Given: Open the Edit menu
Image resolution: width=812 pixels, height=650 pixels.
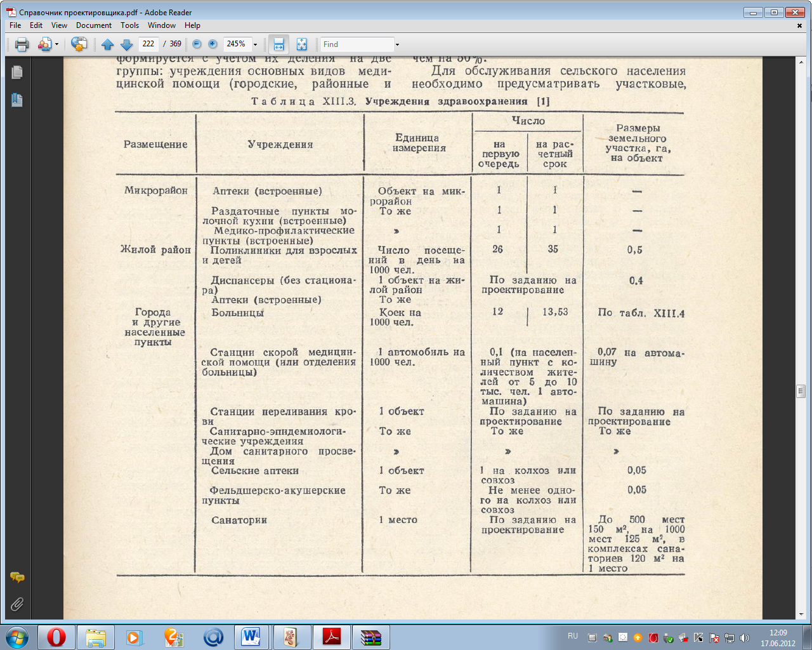Looking at the screenshot, I should [36, 25].
